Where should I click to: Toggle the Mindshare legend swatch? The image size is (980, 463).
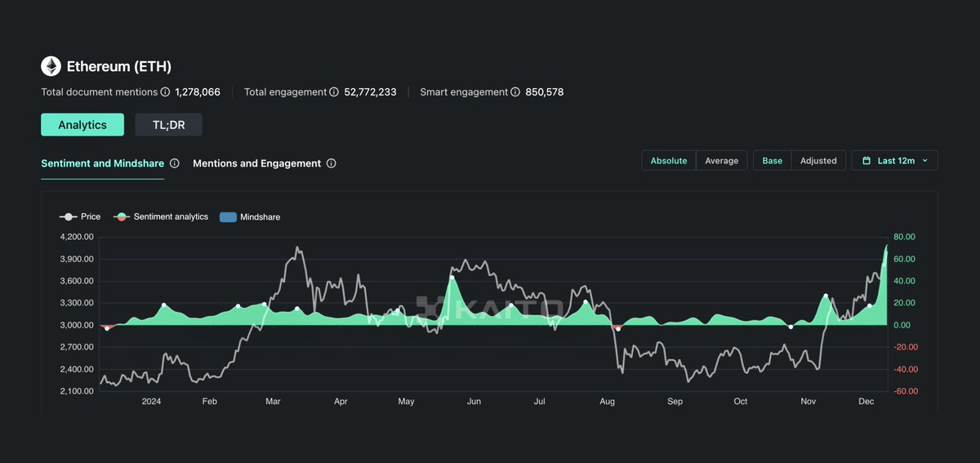(x=228, y=217)
